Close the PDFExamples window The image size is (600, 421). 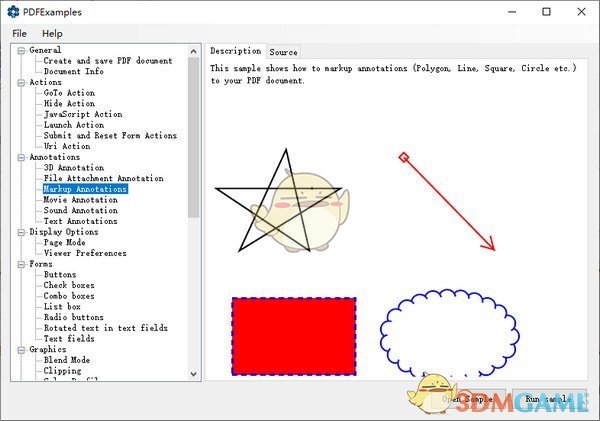pyautogui.click(x=581, y=12)
